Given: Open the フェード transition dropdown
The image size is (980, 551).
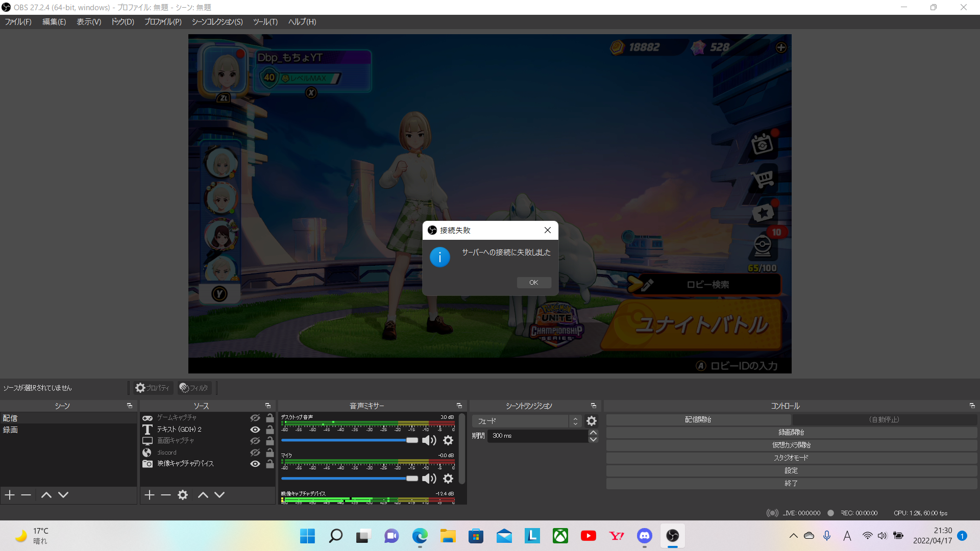Looking at the screenshot, I should (526, 421).
